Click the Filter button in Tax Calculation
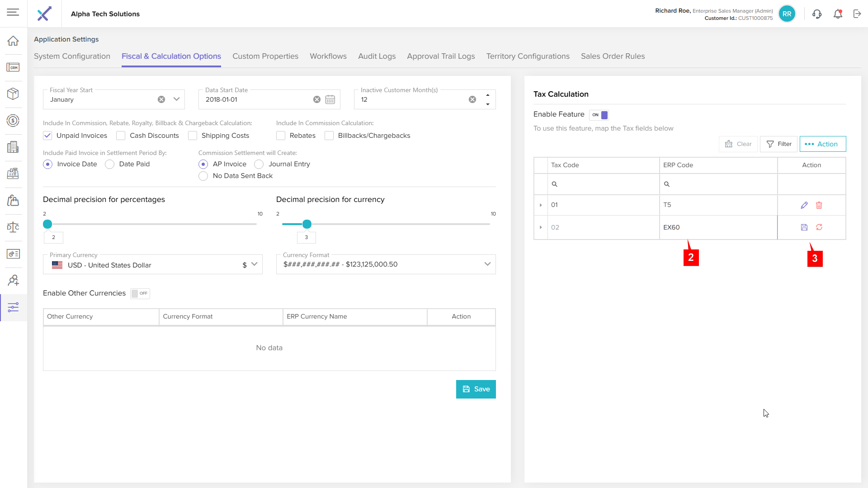Screen dimensions: 868x488 [778, 144]
